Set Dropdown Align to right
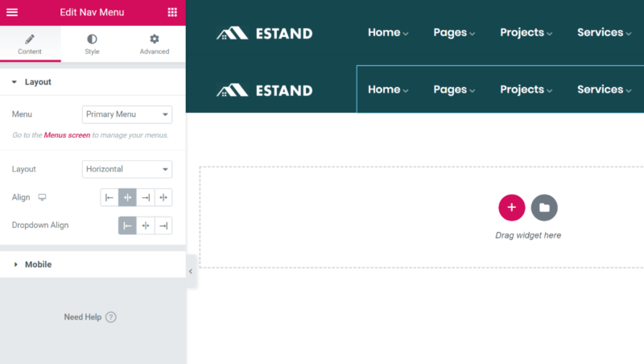 pyautogui.click(x=163, y=225)
